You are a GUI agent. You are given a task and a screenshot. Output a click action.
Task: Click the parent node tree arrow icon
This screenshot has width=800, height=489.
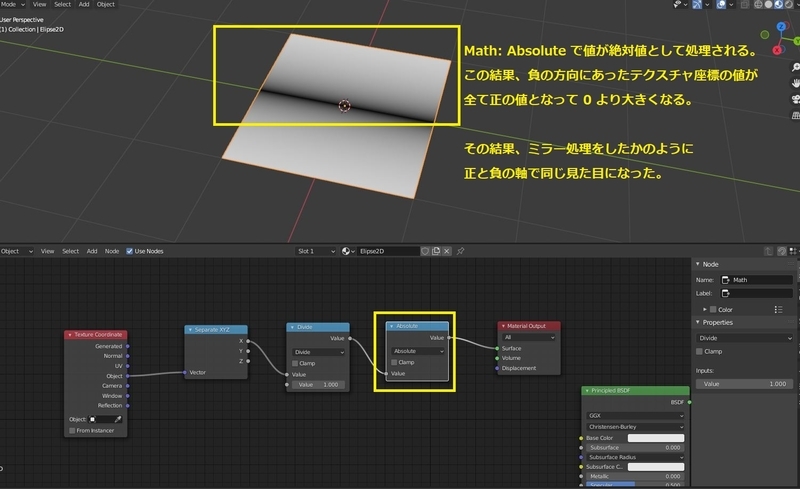(x=768, y=251)
